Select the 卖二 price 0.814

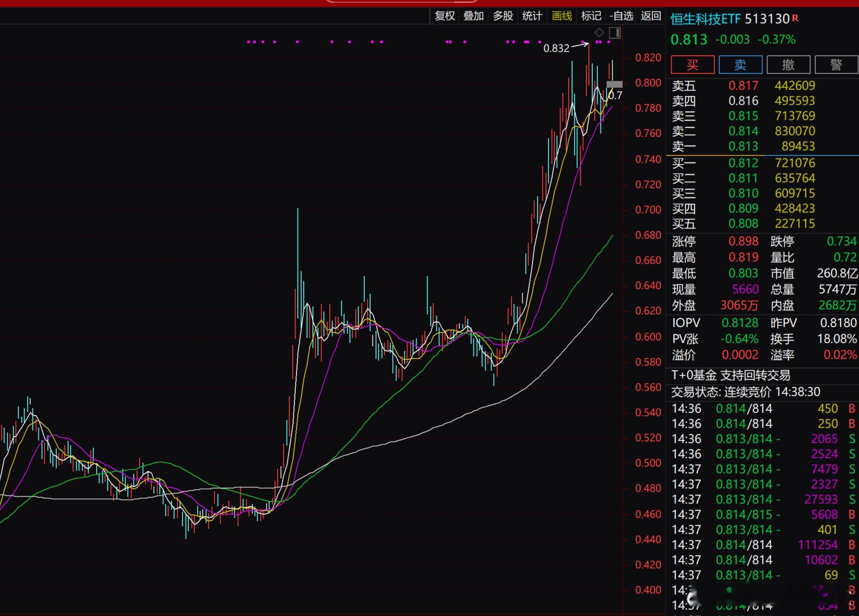click(x=743, y=131)
